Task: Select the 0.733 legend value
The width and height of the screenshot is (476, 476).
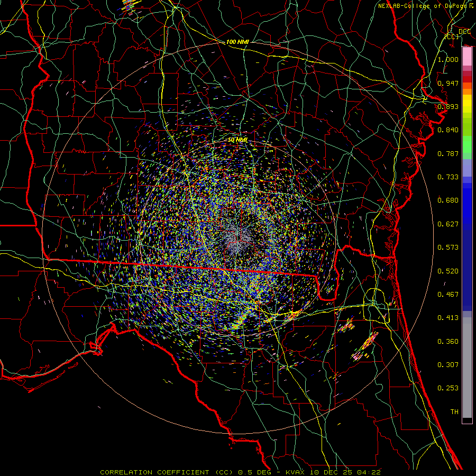Action: (x=448, y=177)
